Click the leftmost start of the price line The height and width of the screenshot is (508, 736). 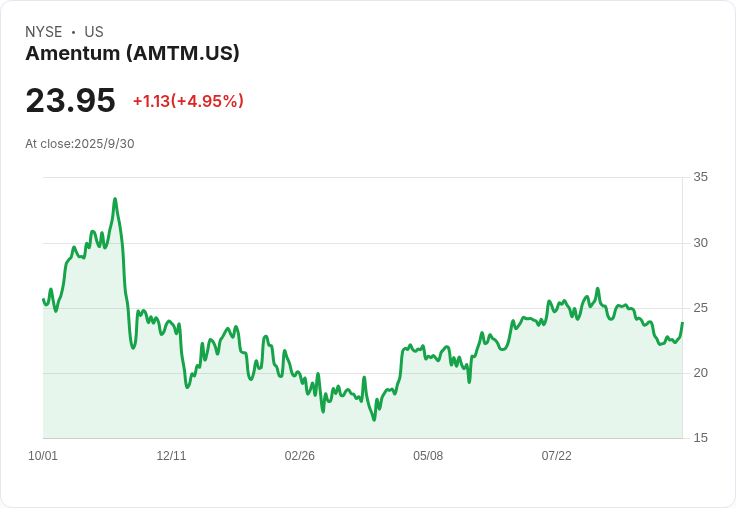[43, 299]
